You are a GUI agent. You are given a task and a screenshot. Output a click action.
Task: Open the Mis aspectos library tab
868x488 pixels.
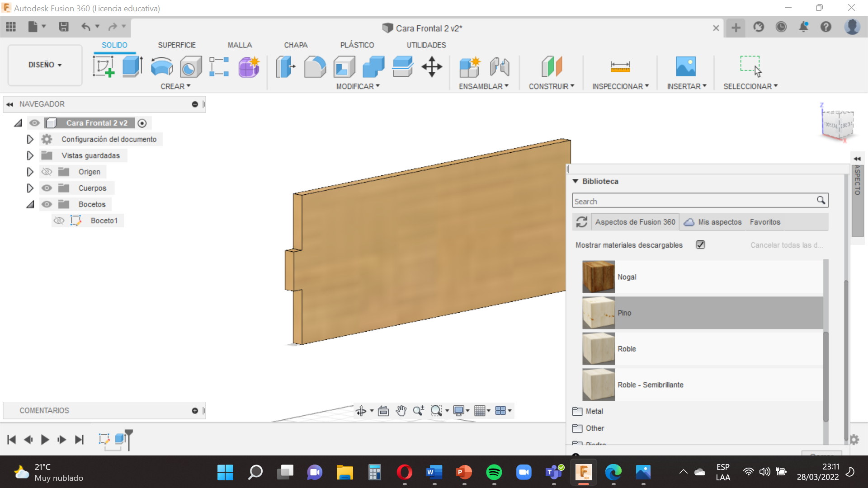713,222
